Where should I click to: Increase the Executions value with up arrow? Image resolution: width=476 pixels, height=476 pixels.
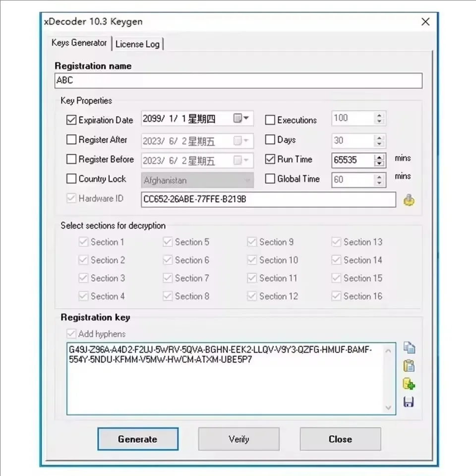(x=379, y=115)
